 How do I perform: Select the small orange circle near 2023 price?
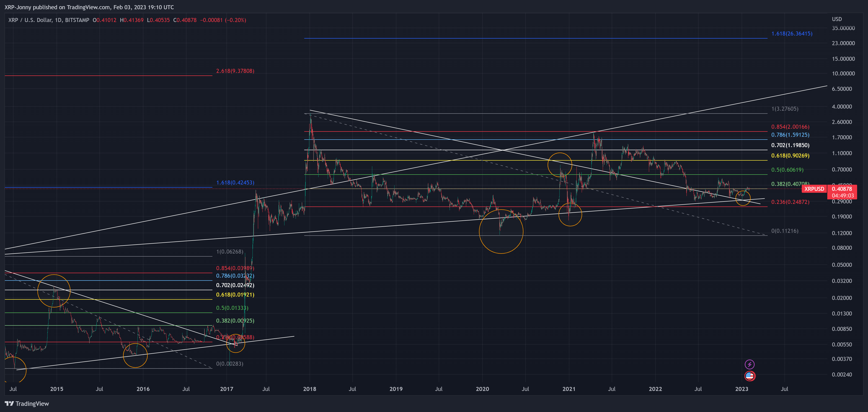[743, 198]
